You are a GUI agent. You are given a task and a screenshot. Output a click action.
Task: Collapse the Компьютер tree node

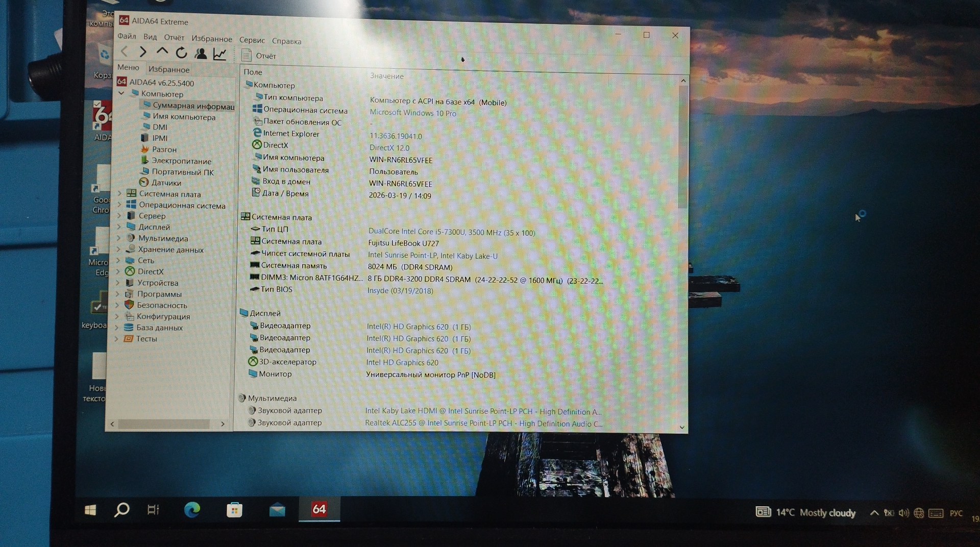pos(121,94)
